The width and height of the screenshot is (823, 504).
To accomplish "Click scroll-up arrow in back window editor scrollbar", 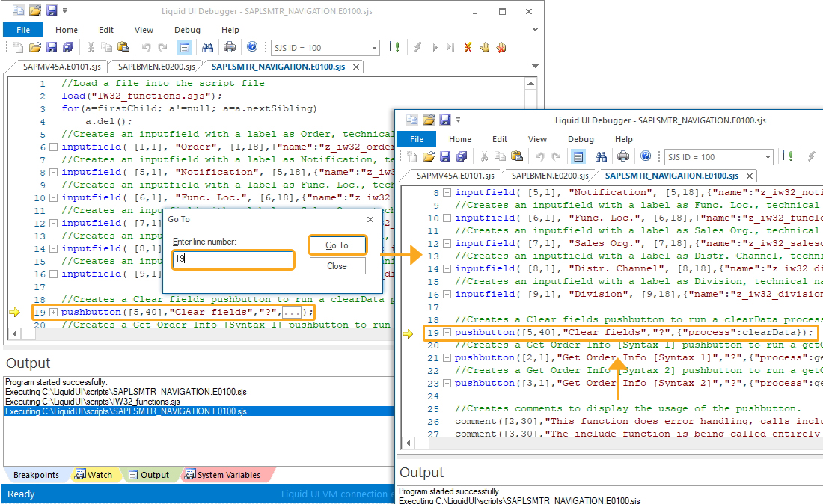I will click(x=530, y=84).
